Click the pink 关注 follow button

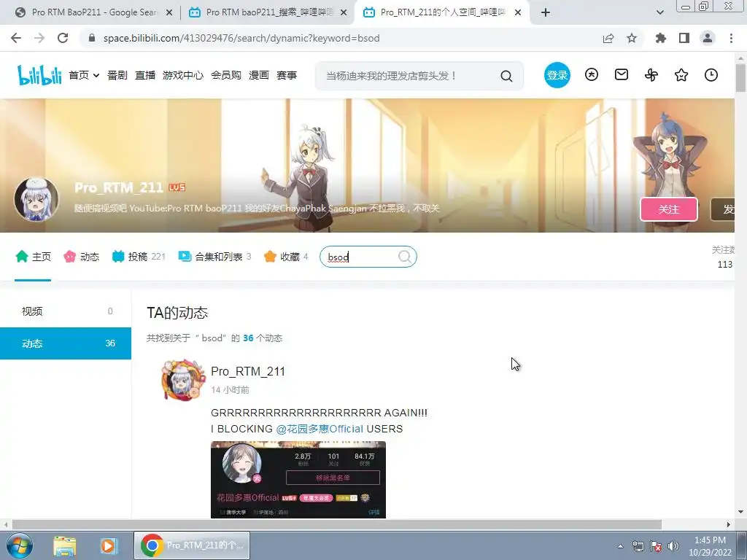point(669,209)
